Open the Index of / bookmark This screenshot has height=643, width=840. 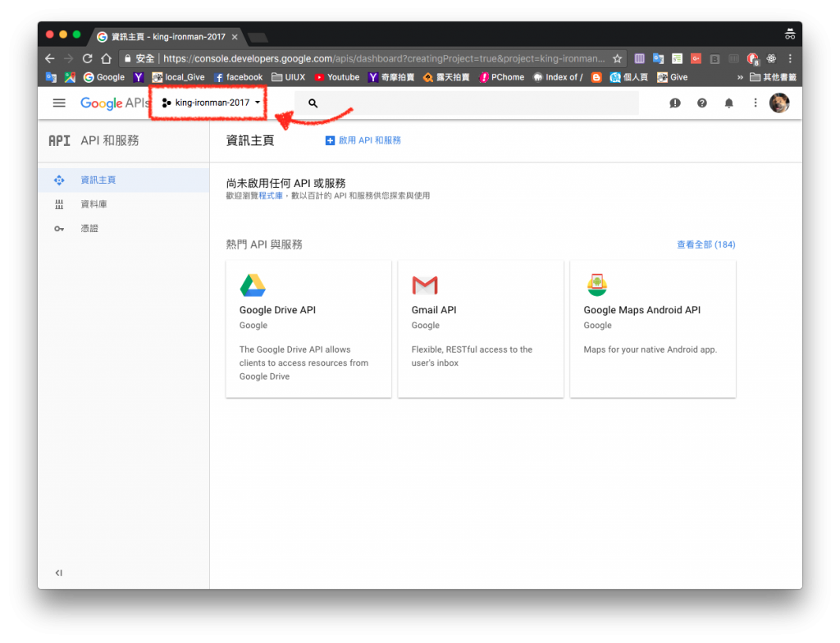(x=558, y=77)
